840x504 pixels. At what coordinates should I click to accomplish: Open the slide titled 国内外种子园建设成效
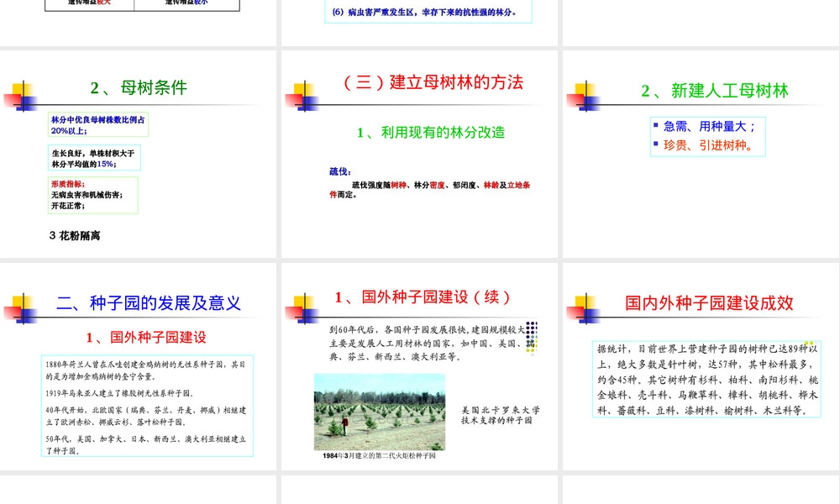701,367
